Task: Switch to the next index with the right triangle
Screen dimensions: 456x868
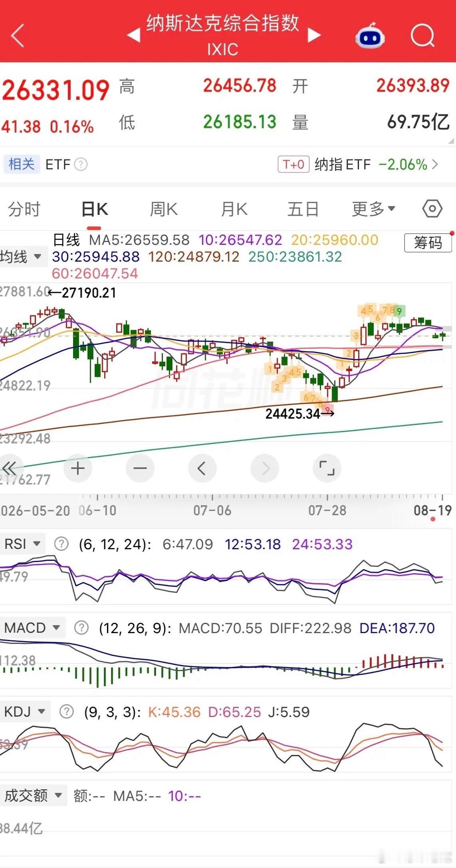Action: pyautogui.click(x=314, y=35)
